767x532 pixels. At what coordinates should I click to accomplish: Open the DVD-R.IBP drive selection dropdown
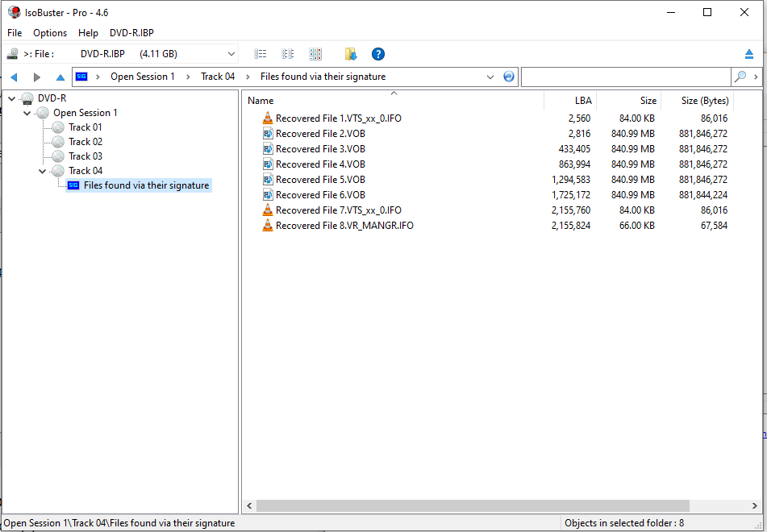tap(231, 54)
